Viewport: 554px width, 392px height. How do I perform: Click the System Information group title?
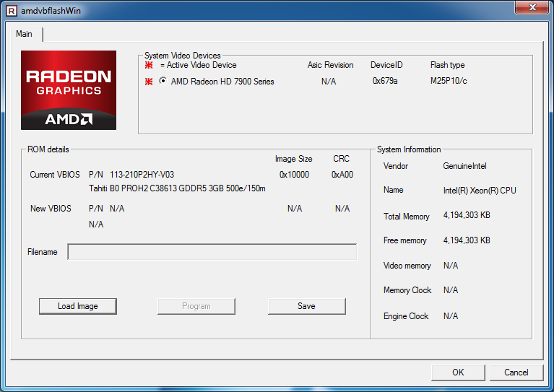(409, 149)
